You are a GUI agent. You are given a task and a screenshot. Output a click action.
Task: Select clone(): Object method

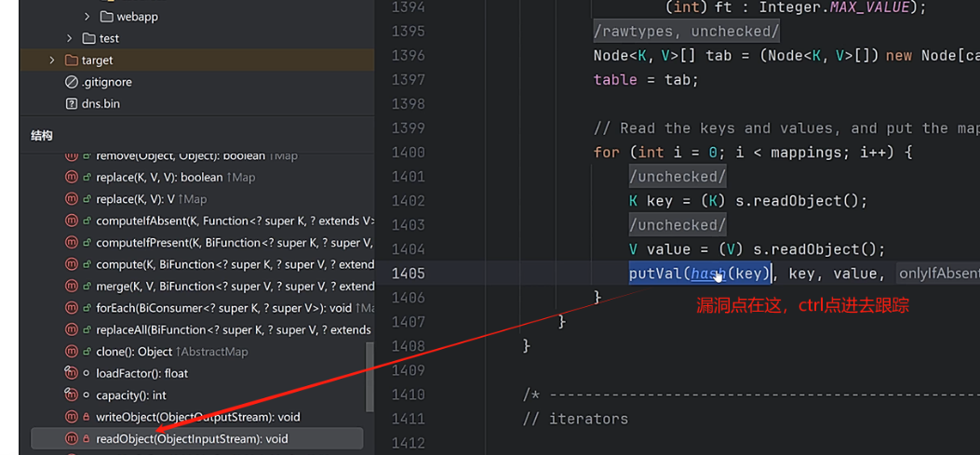[172, 352]
